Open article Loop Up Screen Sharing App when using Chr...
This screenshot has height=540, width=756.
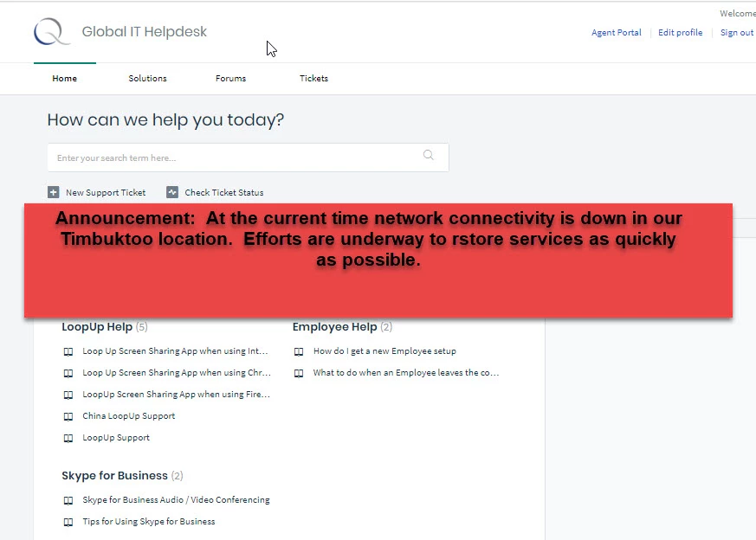[x=177, y=373]
